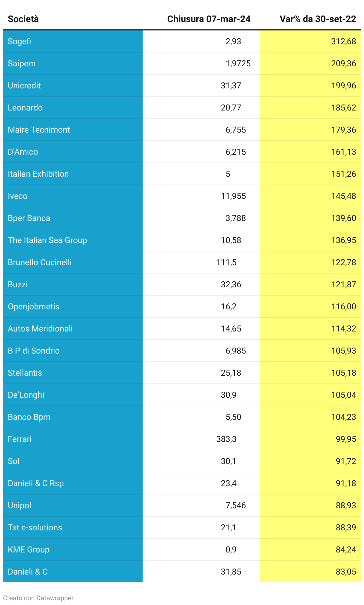Click the Saipem company cell

pyautogui.click(x=21, y=63)
